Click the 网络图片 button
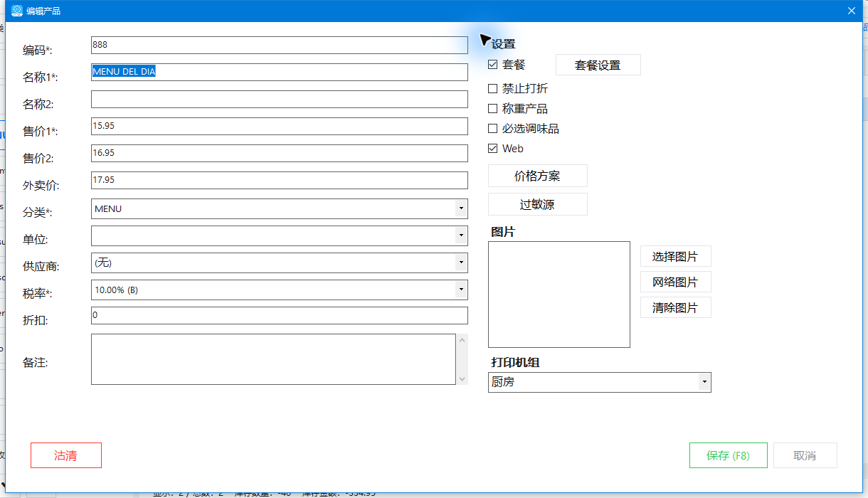The width and height of the screenshot is (868, 498). 676,282
